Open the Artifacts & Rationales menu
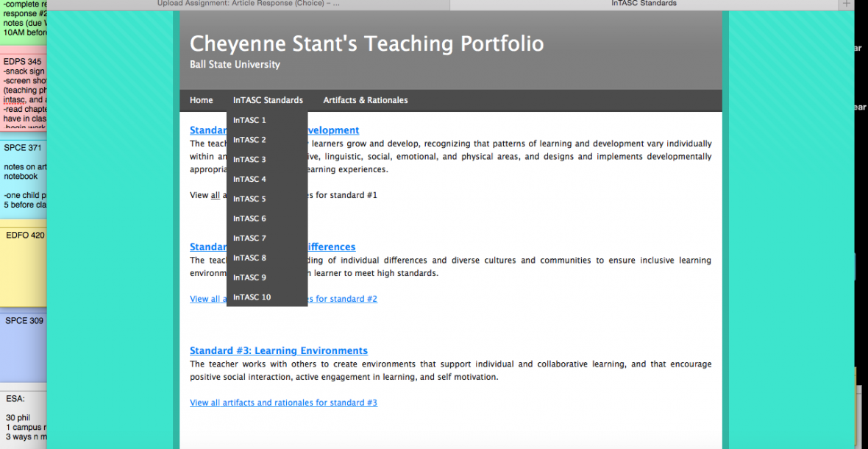Screen dimensions: 868x449 point(365,100)
